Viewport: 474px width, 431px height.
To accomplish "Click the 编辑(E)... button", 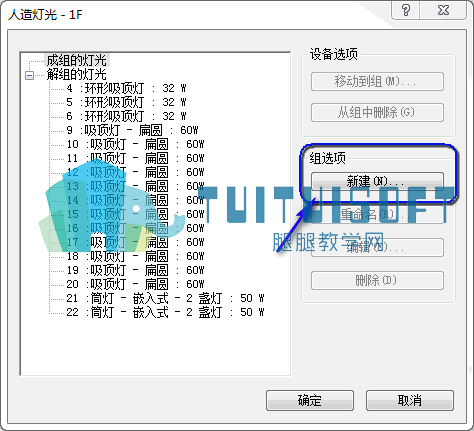I will click(377, 247).
